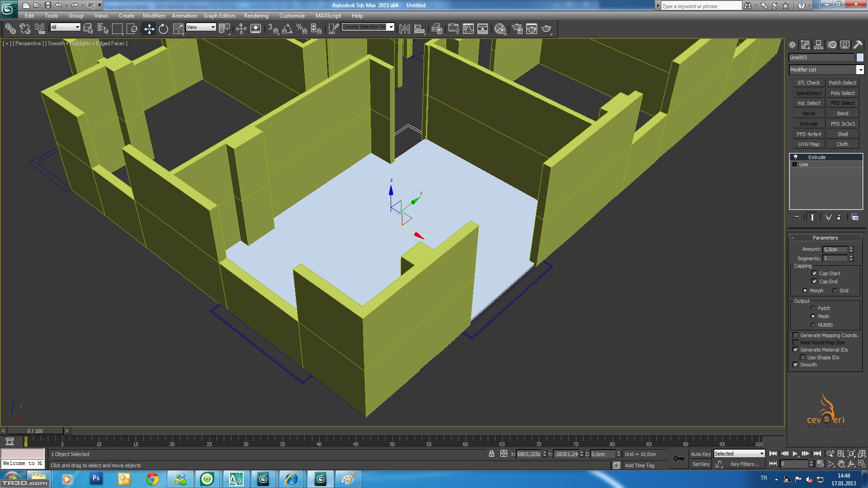Image resolution: width=868 pixels, height=488 pixels.
Task: Uncheck the Cap Start checkbox
Action: (814, 273)
